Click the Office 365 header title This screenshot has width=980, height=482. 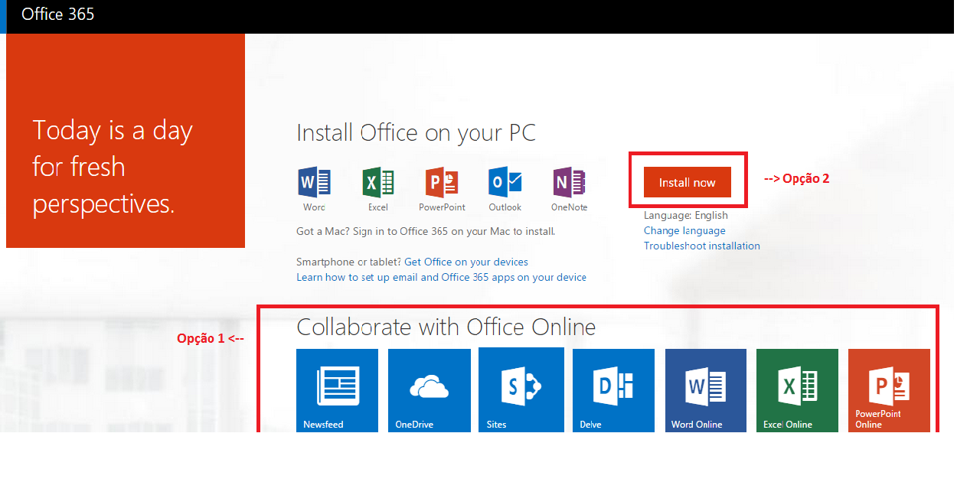pos(57,15)
